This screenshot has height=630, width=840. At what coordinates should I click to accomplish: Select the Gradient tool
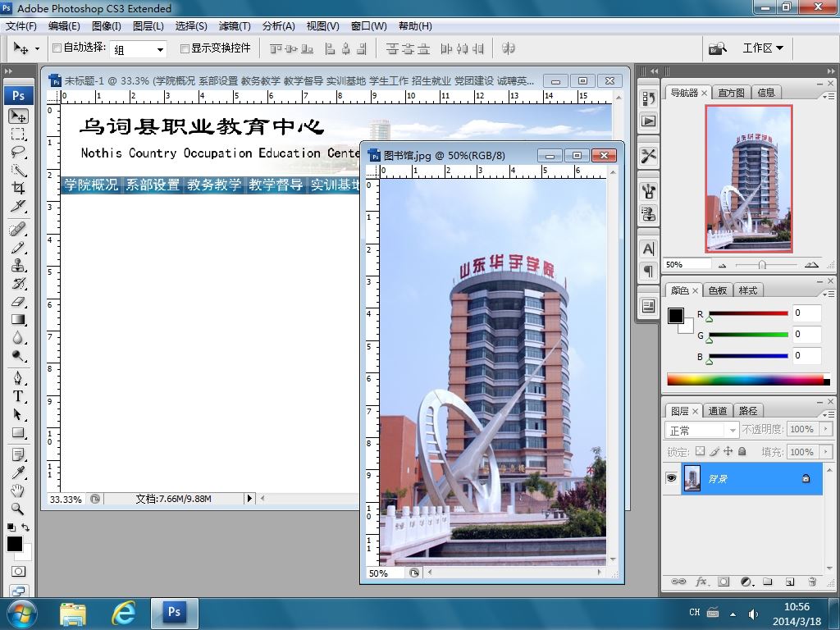click(x=18, y=320)
